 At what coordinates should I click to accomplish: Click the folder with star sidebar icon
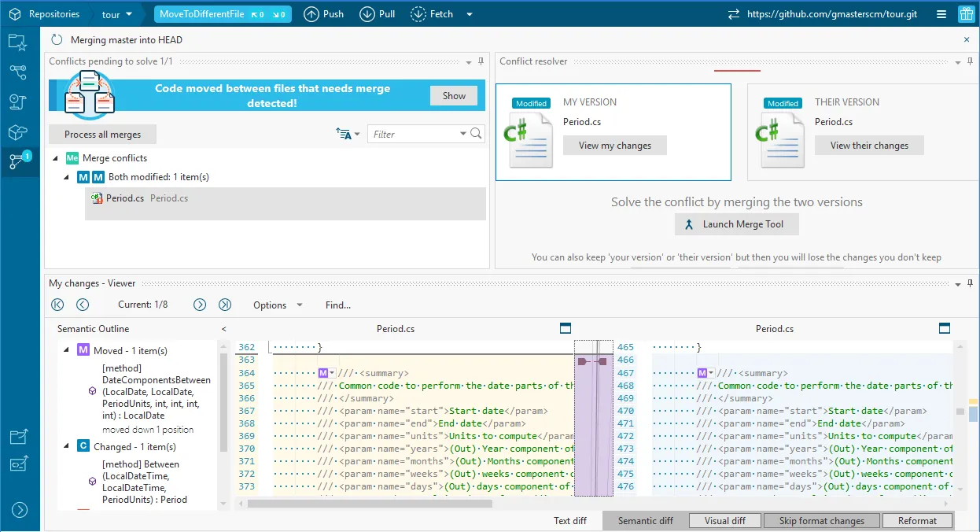coord(19,43)
